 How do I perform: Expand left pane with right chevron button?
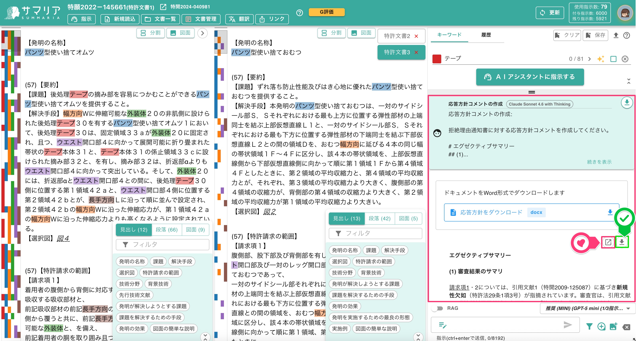203,33
